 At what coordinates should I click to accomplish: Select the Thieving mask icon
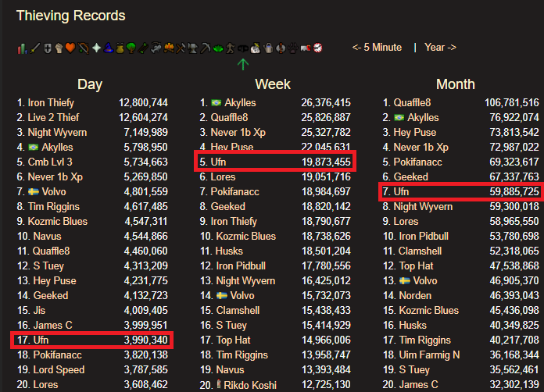coord(243,48)
